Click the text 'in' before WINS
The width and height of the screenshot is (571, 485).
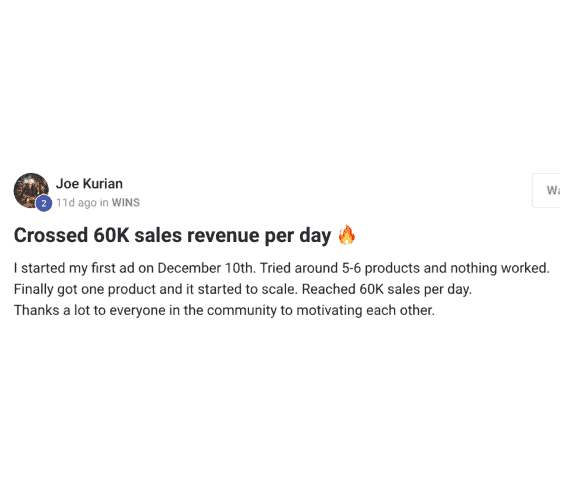(104, 202)
